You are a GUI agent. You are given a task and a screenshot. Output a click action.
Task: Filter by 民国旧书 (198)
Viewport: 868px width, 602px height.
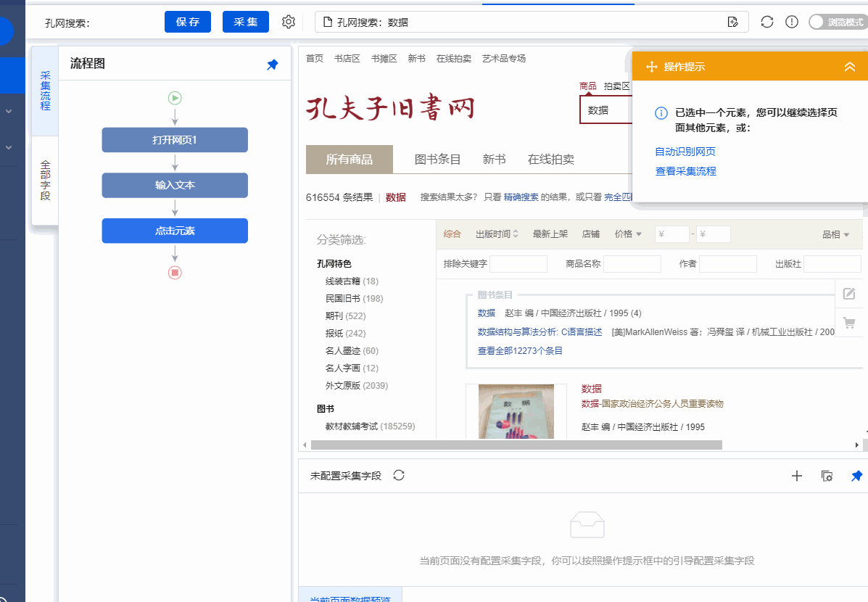coord(355,299)
